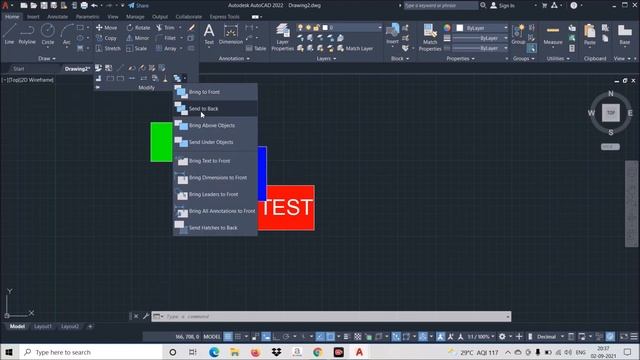Click the Trim tool
Viewport: 640px width, 360px height.
165,28
